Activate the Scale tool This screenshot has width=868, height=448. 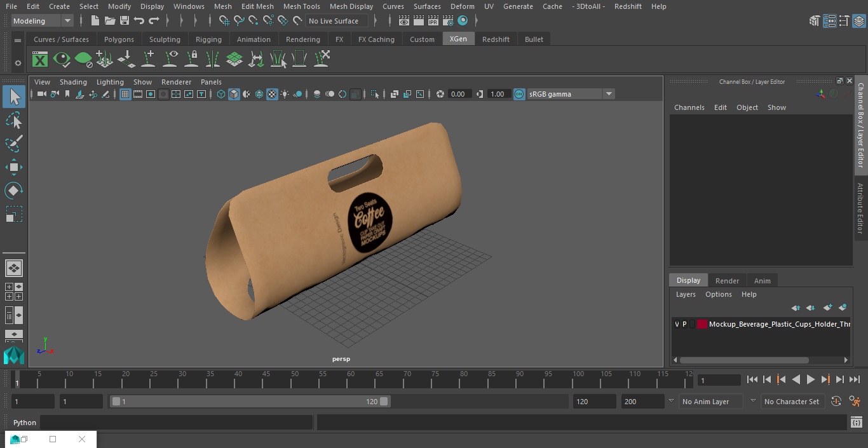[14, 214]
